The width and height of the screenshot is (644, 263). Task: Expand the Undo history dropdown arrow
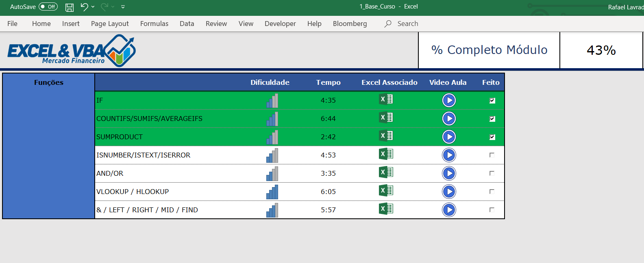coord(93,6)
